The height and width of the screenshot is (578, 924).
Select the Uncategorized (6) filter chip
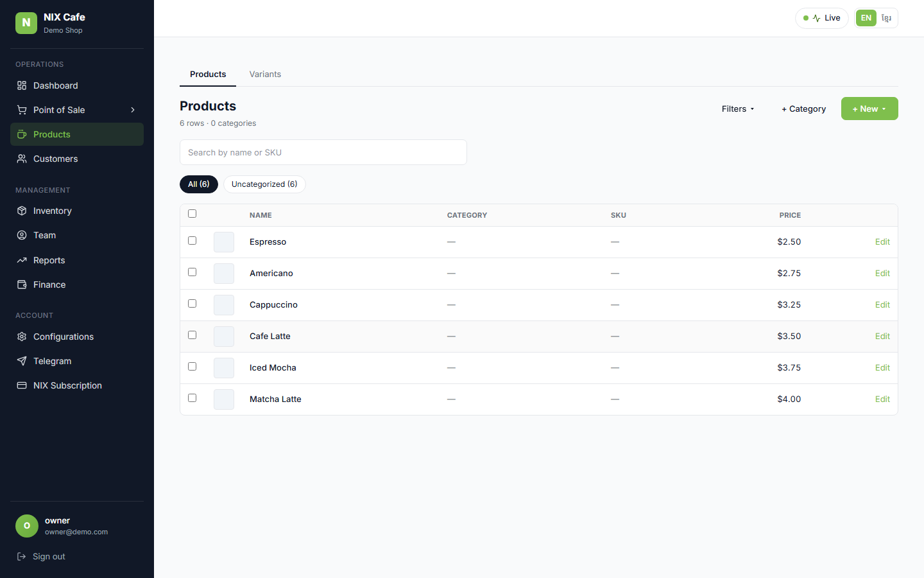click(264, 184)
